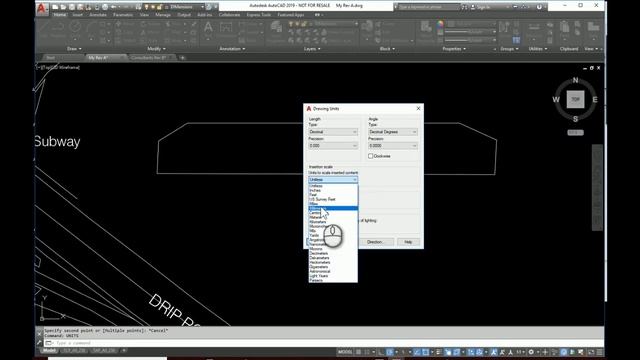The image size is (640, 360).
Task: Select Parsecs in the units list
Action: click(x=333, y=280)
